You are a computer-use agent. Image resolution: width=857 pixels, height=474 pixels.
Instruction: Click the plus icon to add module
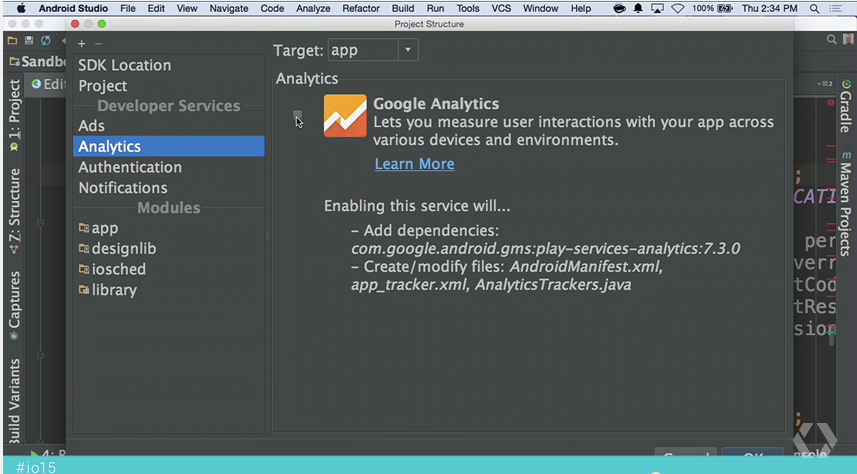pos(81,44)
